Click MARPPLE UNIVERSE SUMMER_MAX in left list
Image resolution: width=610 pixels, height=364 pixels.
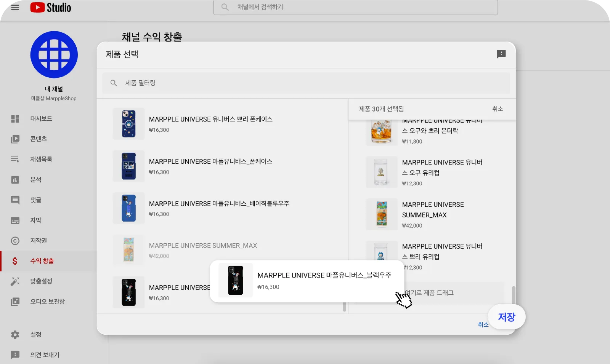(203, 246)
